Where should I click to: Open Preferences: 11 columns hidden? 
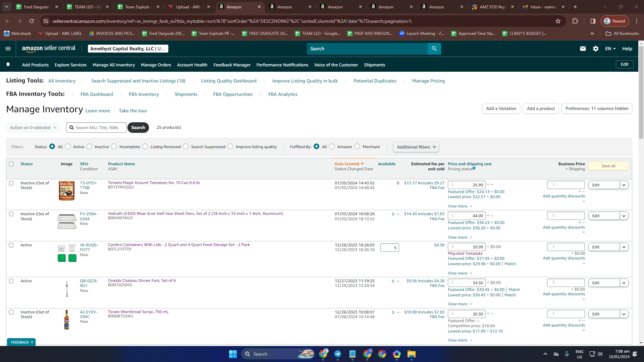[x=597, y=109]
